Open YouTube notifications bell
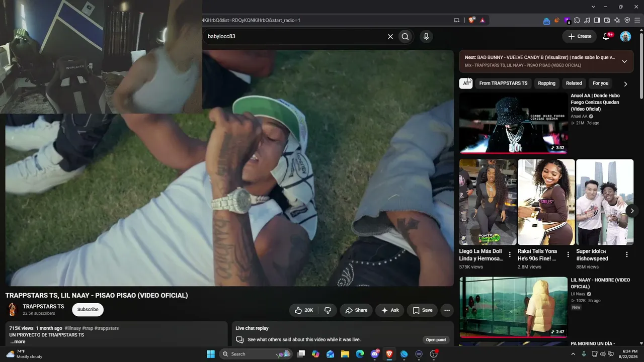644x362 pixels. click(x=607, y=36)
